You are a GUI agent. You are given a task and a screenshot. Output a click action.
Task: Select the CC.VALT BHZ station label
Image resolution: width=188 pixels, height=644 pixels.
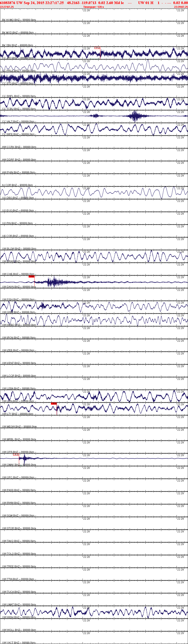click(x=18, y=122)
